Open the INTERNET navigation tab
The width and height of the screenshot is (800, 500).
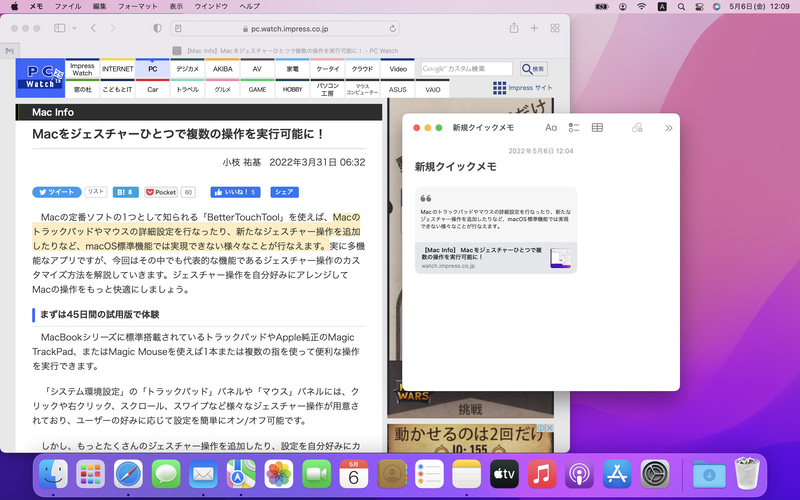[117, 69]
